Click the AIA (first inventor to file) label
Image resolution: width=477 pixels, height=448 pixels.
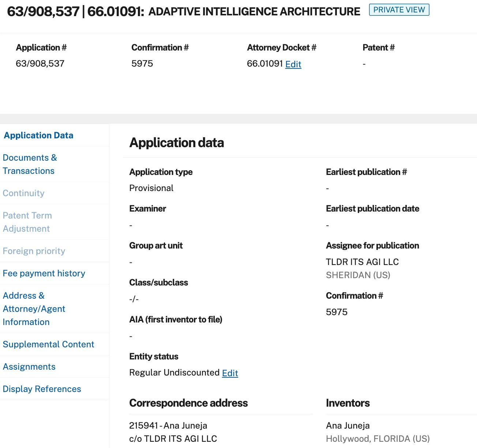coord(176,320)
